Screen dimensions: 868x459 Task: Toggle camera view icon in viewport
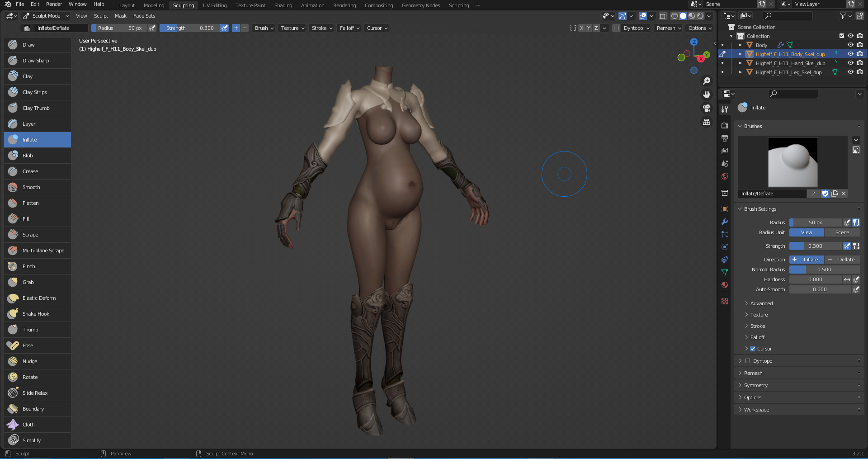pos(707,108)
